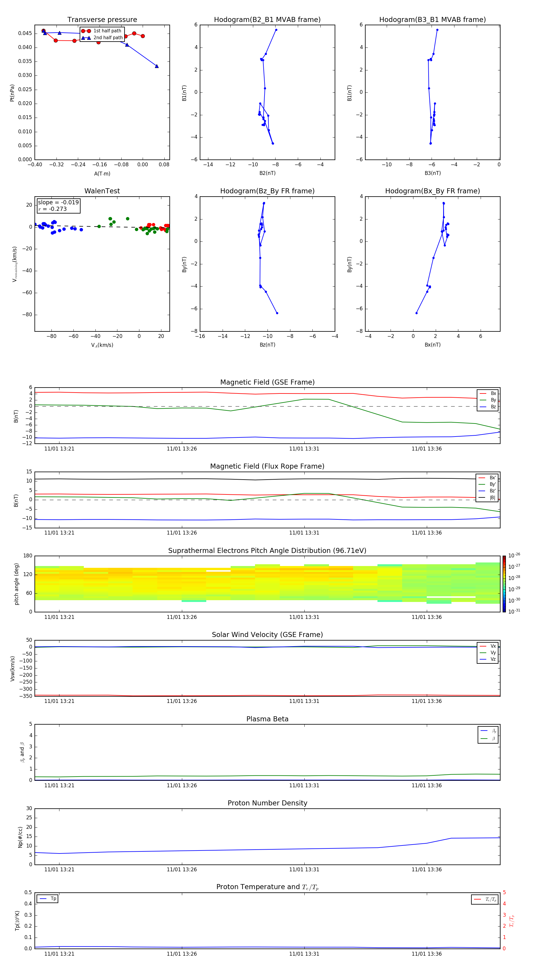The width and height of the screenshot is (535, 980).
Task: Click 'Np(#/cc)' axis label
Action: coord(20,837)
